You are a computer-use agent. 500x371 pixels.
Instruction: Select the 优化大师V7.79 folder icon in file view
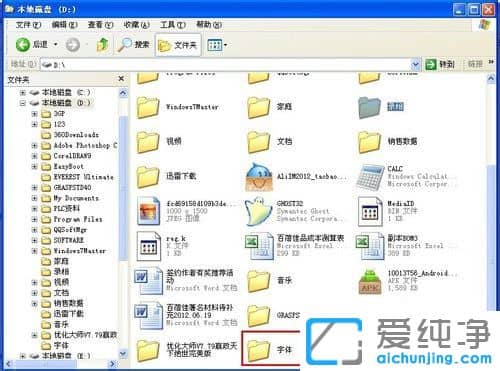pos(147,350)
